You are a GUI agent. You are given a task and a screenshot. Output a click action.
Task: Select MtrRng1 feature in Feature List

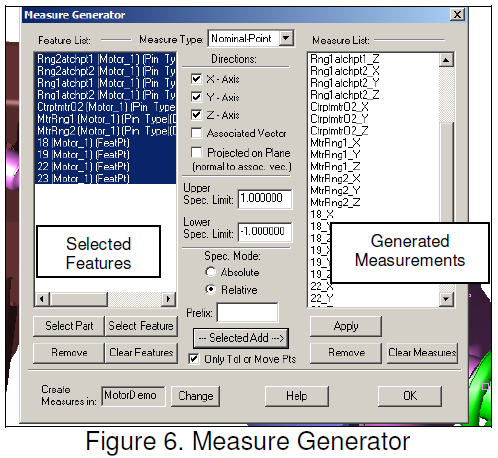[105, 119]
